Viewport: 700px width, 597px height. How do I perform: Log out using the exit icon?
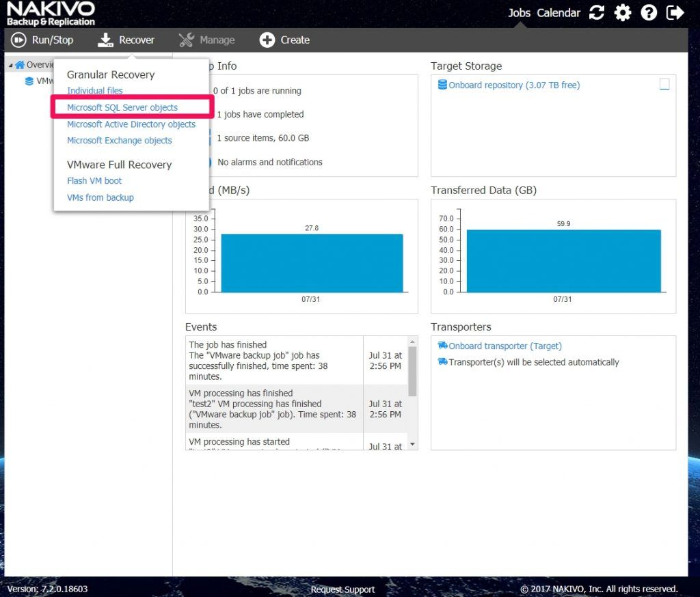click(675, 12)
